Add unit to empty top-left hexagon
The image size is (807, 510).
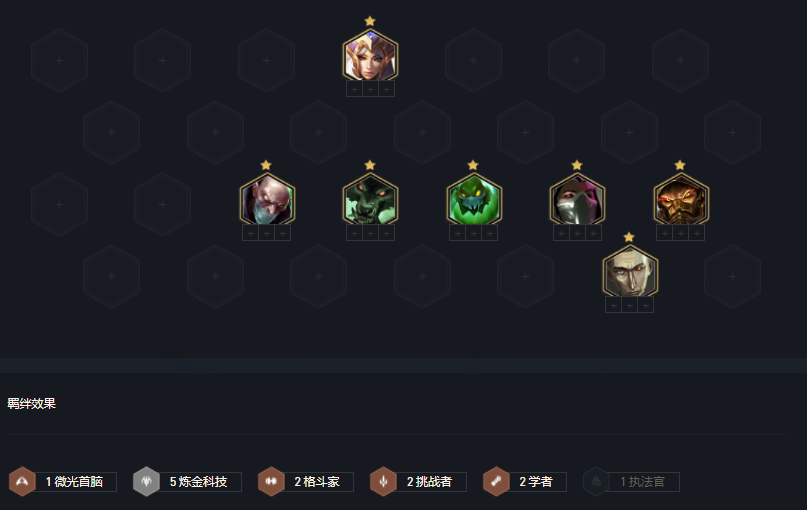click(x=59, y=61)
